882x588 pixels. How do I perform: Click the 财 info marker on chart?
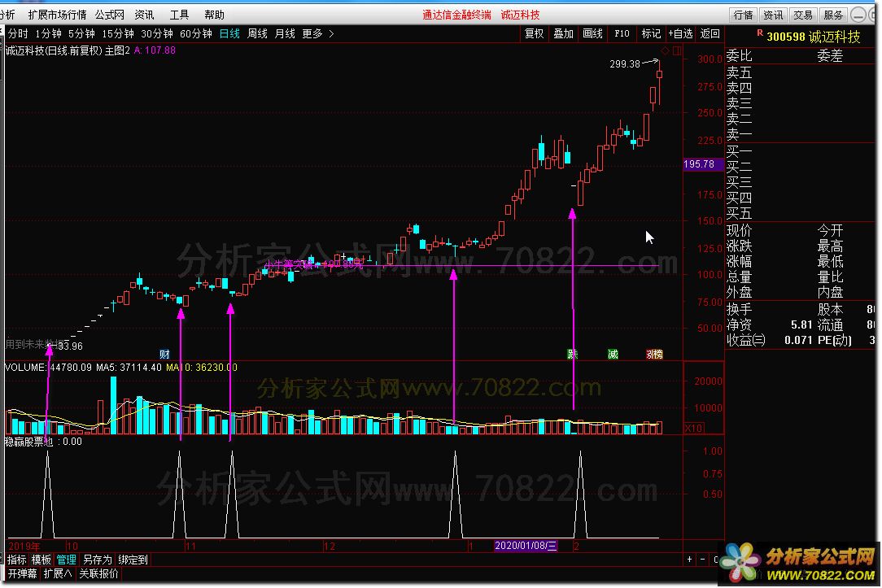[164, 354]
